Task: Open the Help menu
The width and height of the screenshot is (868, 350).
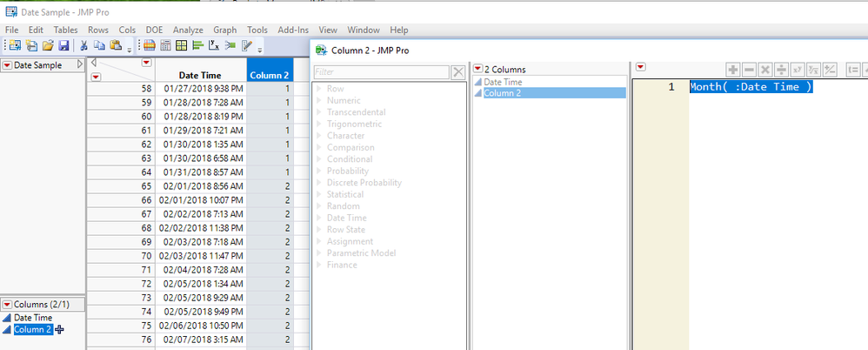Action: pos(398,30)
